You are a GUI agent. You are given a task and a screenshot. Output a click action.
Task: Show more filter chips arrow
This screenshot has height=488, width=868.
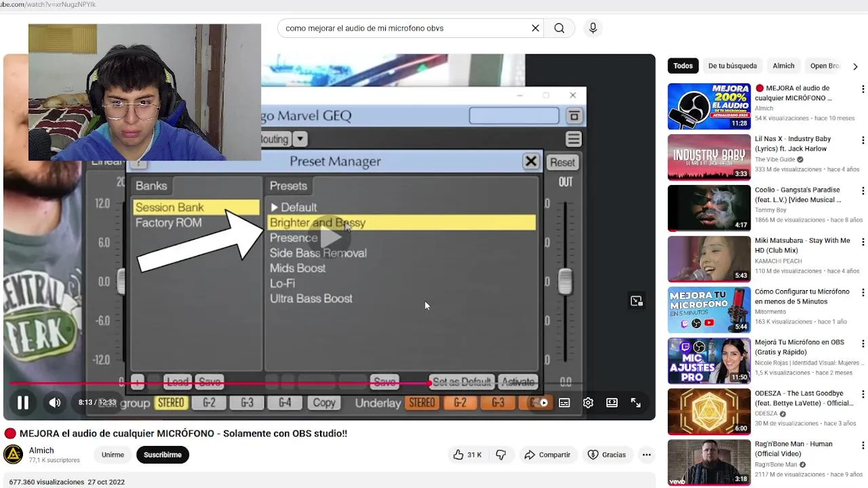tap(855, 66)
